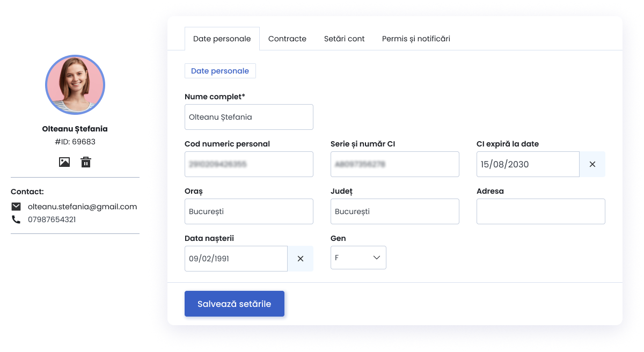Image resolution: width=644 pixels, height=352 pixels.
Task: Focus the Cod numeric personal field
Action: click(x=249, y=164)
